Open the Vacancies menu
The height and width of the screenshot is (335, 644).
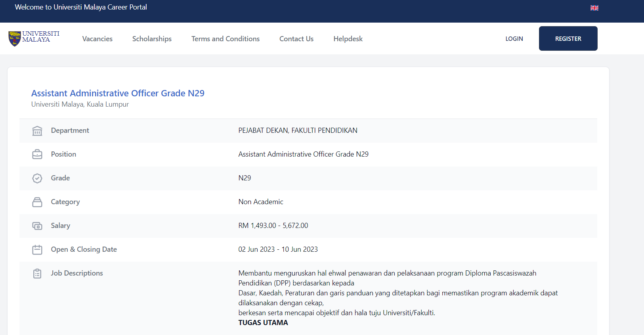97,39
